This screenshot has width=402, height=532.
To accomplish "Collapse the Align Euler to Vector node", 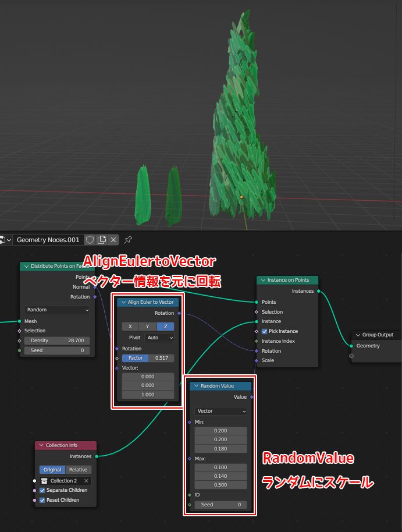I will point(123,302).
